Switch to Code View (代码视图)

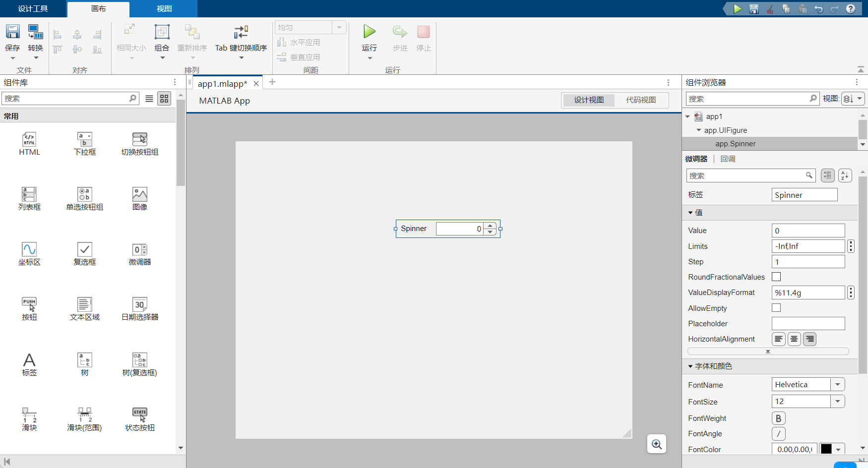(x=641, y=100)
